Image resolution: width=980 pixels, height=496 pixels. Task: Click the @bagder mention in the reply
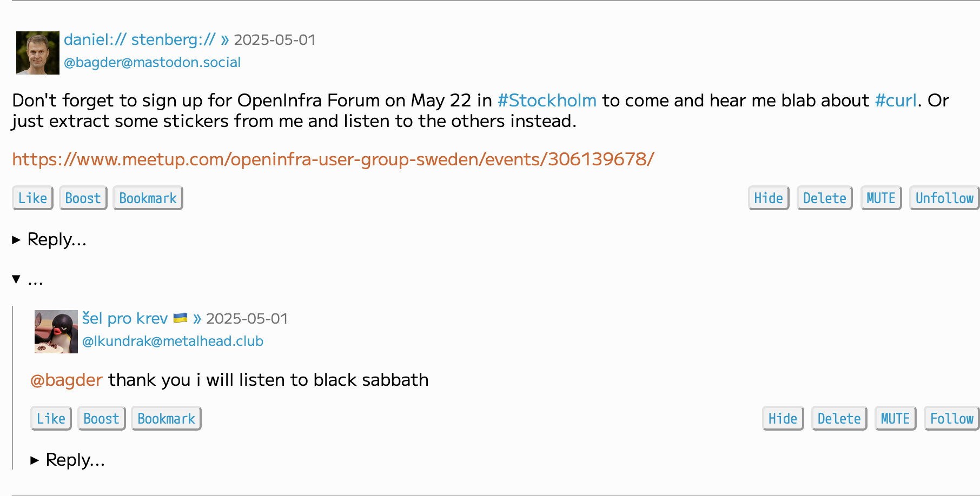click(66, 380)
